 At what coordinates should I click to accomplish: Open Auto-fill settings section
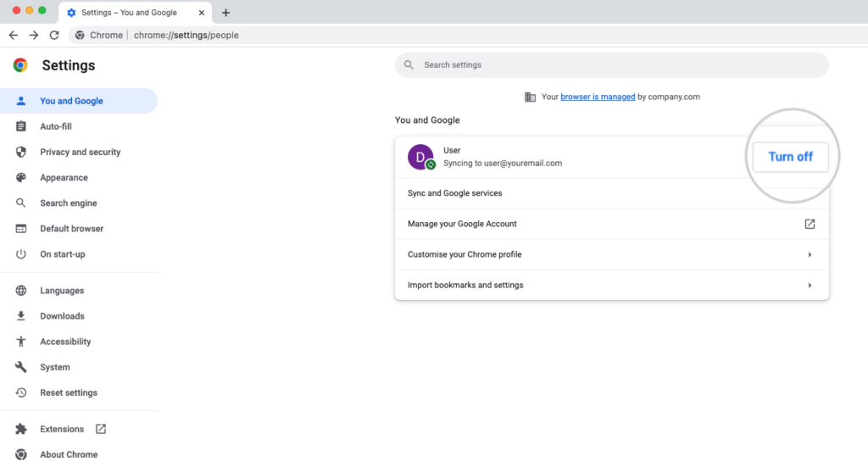point(79,126)
